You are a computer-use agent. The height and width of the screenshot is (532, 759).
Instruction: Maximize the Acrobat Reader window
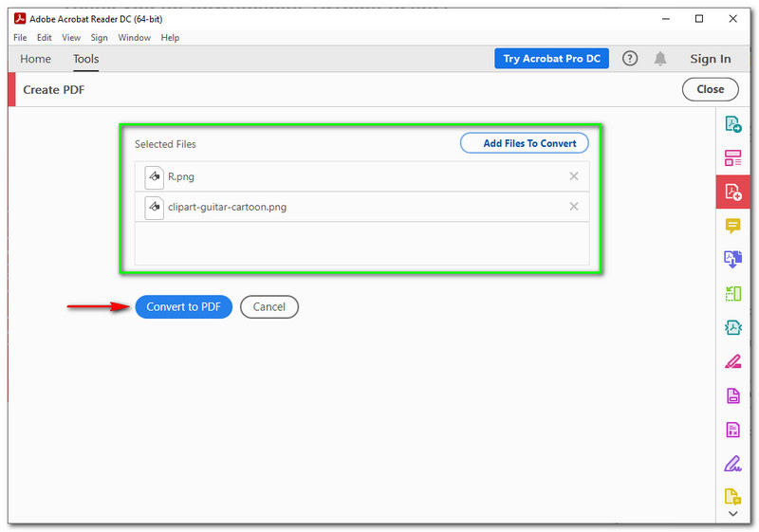pyautogui.click(x=699, y=19)
